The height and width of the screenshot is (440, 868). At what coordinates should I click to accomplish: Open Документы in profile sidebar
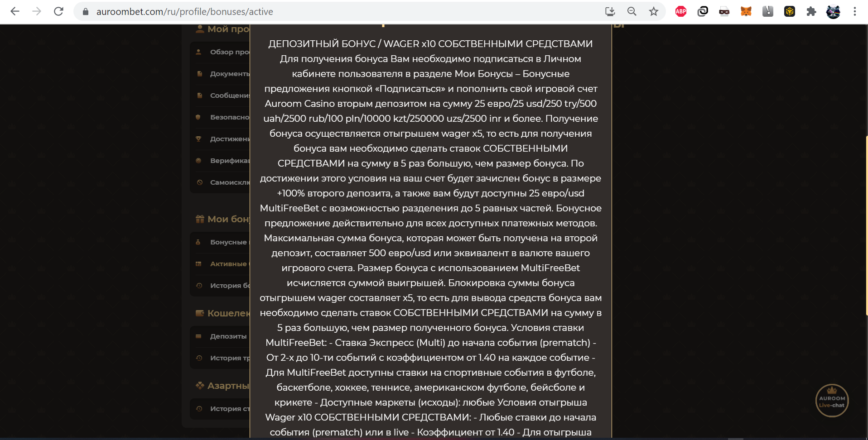[x=220, y=74]
